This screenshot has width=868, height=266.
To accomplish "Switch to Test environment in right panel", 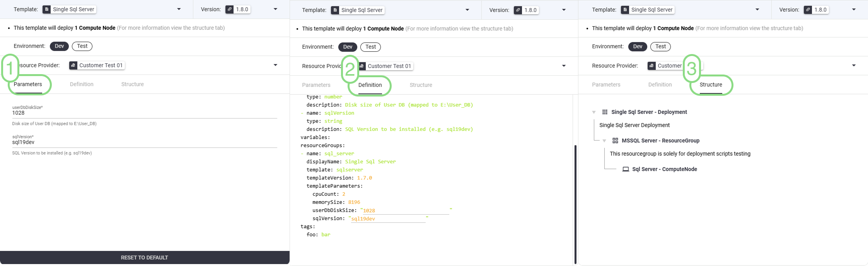I will (x=660, y=46).
